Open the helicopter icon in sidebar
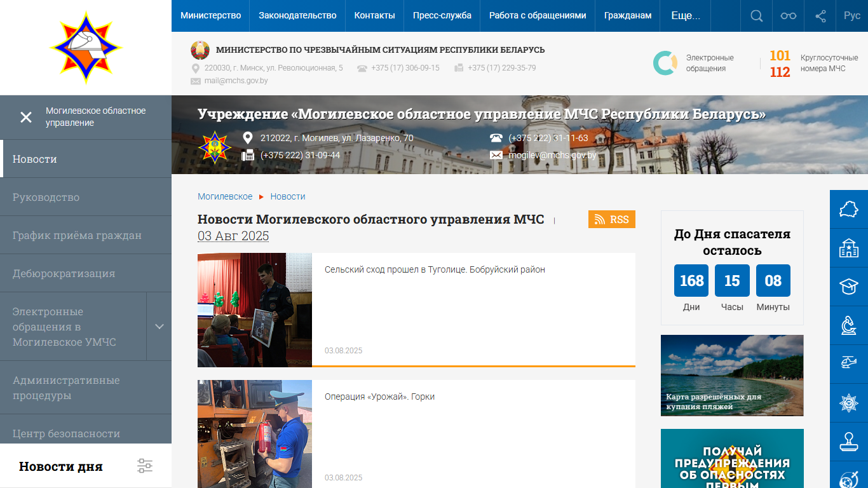The image size is (868, 488). (x=848, y=363)
